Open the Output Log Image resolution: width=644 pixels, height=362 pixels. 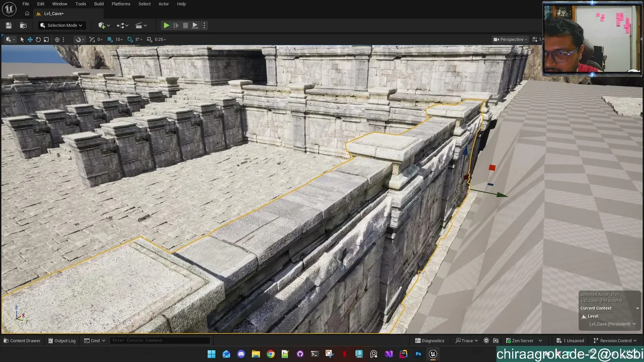pos(62,341)
